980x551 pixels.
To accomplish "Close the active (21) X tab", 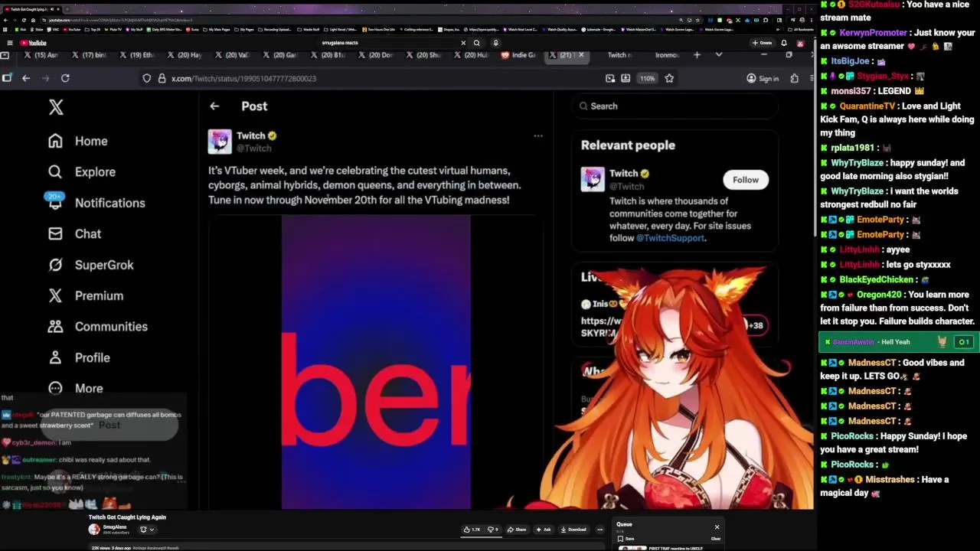I will tap(581, 55).
